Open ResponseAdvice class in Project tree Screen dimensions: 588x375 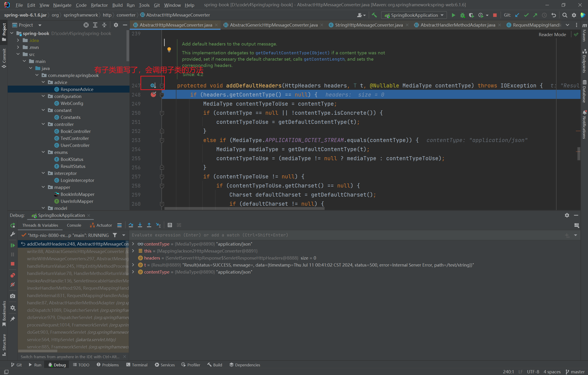point(77,89)
